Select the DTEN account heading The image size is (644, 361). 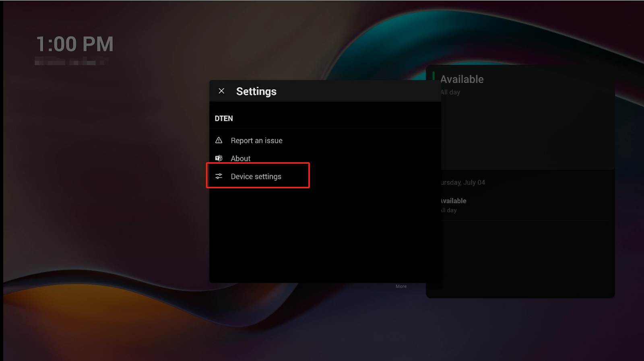coord(224,118)
